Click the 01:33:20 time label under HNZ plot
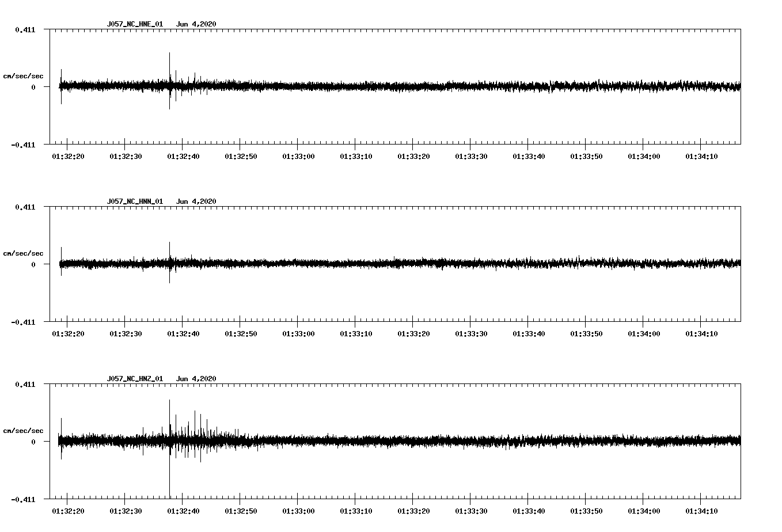 413,511
